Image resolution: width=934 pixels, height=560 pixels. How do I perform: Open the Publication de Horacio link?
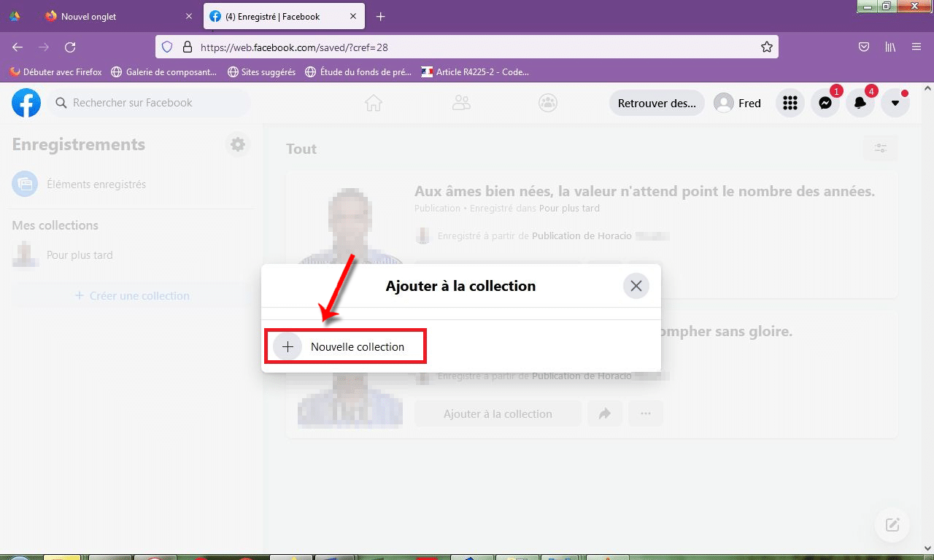click(x=582, y=236)
